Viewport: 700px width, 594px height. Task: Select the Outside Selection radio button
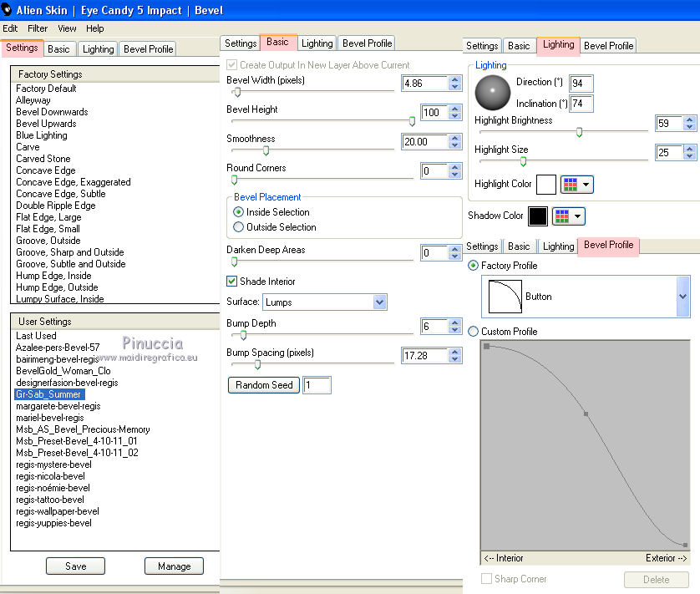(x=239, y=227)
